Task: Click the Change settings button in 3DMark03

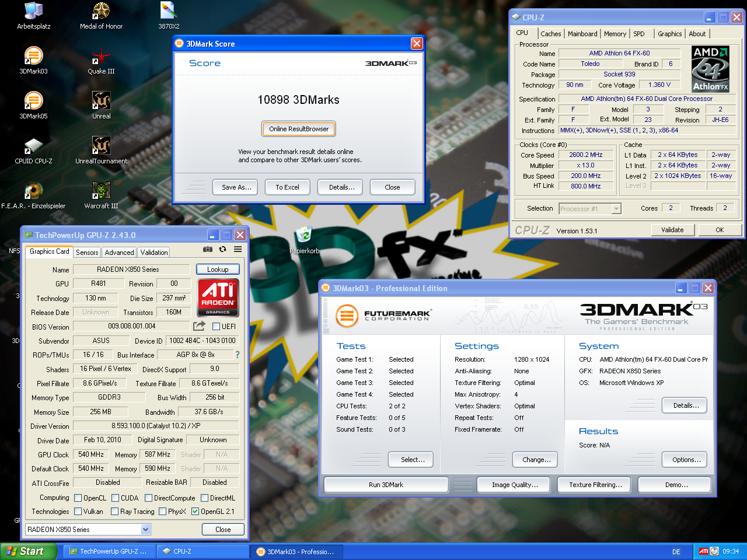Action: [536, 460]
